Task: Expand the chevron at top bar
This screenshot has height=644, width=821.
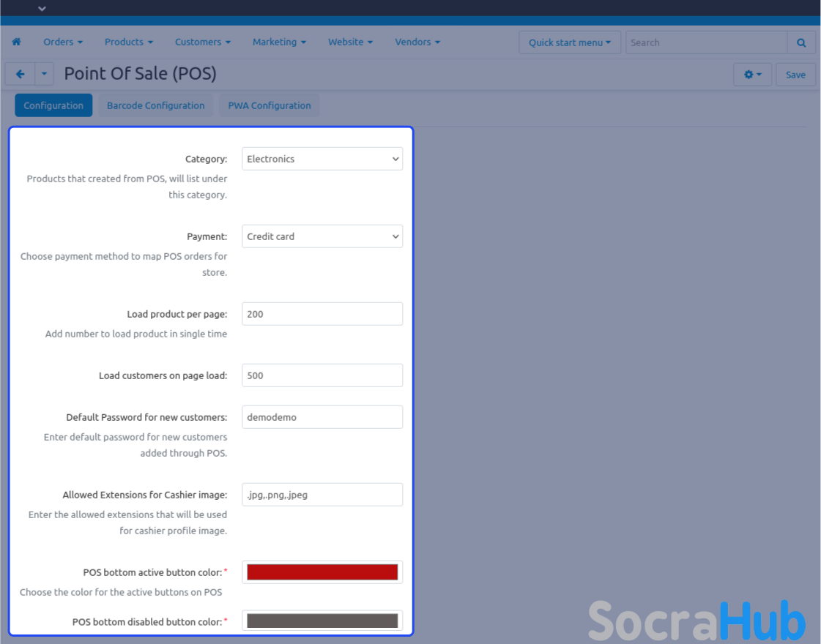Action: click(x=42, y=9)
